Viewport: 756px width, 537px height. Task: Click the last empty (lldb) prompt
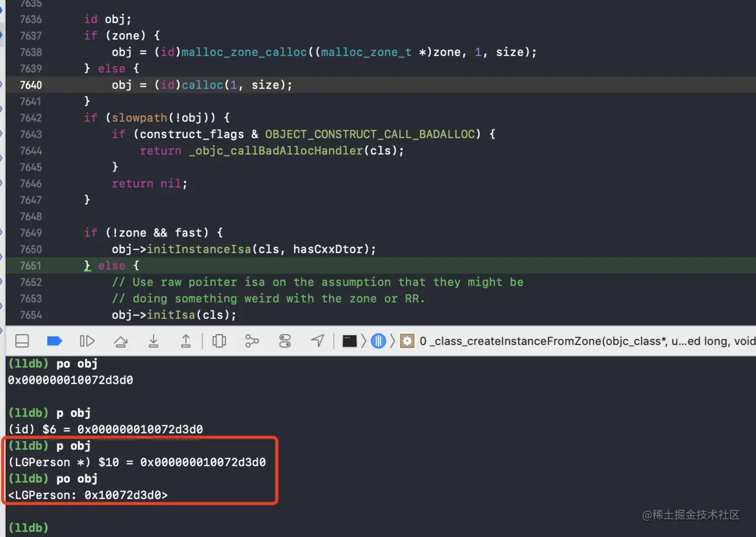(28, 528)
